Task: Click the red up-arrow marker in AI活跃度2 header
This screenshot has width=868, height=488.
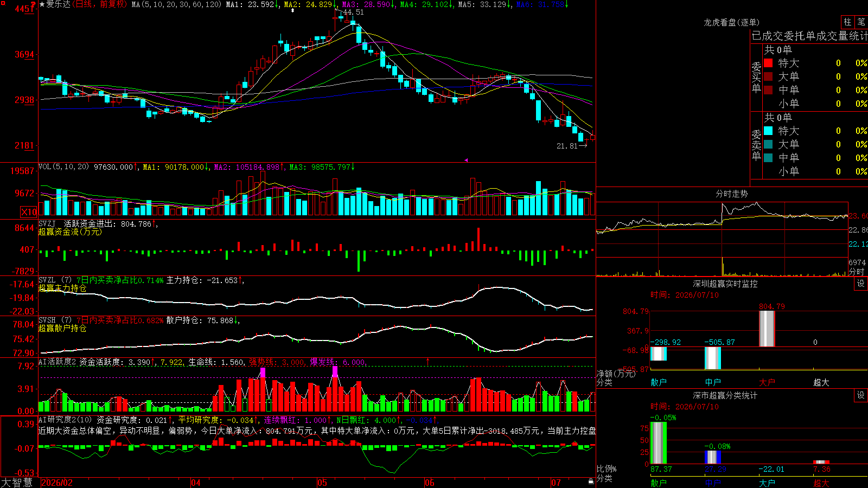Action: point(428,361)
